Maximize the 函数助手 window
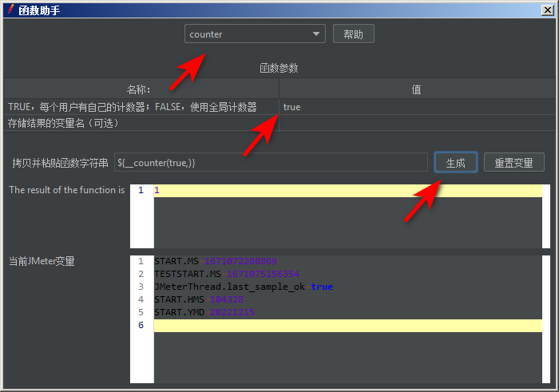The image size is (559, 392). [x=532, y=10]
